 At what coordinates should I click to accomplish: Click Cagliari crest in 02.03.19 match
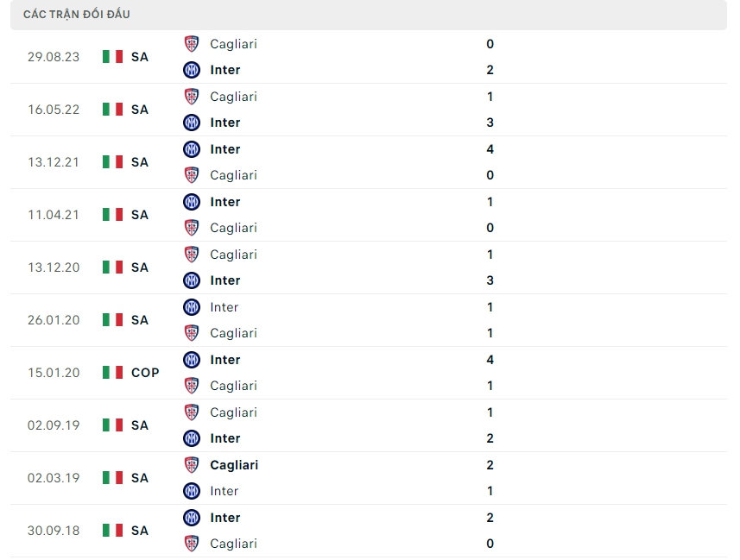(192, 465)
